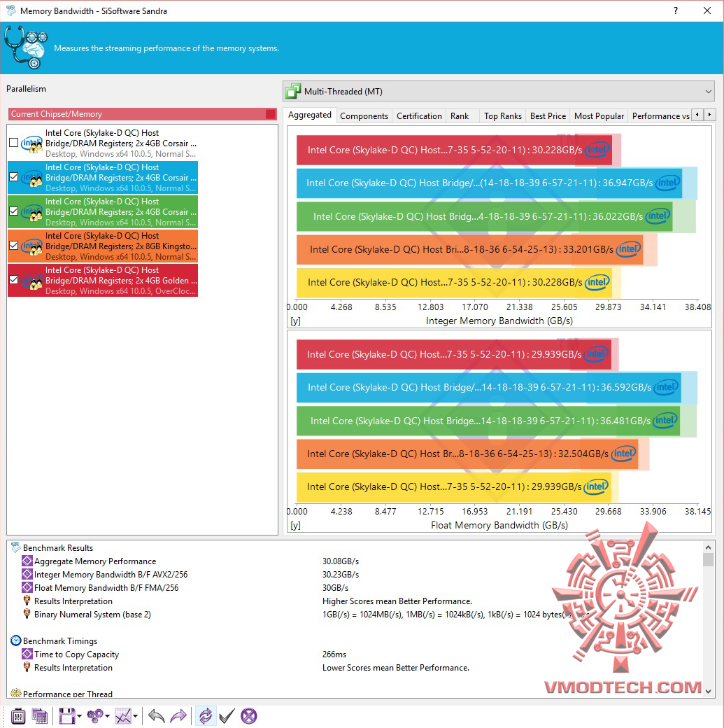The width and height of the screenshot is (724, 728).
Task: Uncheck the blue Corsair entry checkbox
Action: pyautogui.click(x=14, y=177)
